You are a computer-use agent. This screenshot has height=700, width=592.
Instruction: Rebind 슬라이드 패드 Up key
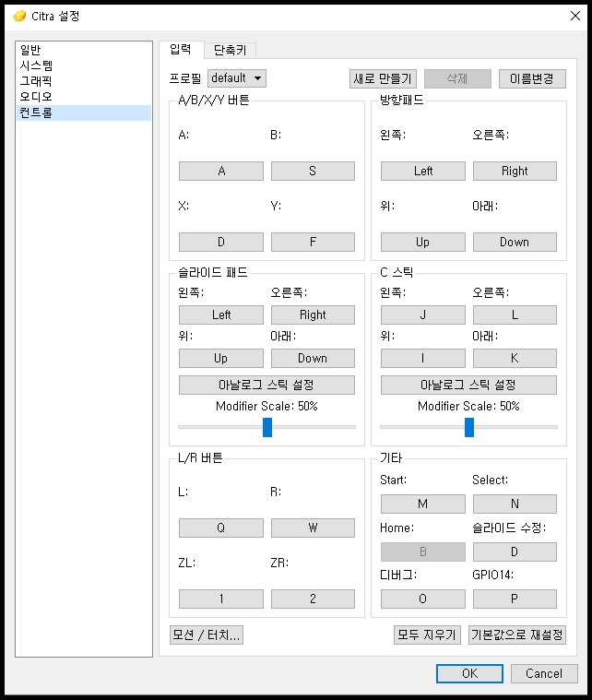[x=221, y=358]
